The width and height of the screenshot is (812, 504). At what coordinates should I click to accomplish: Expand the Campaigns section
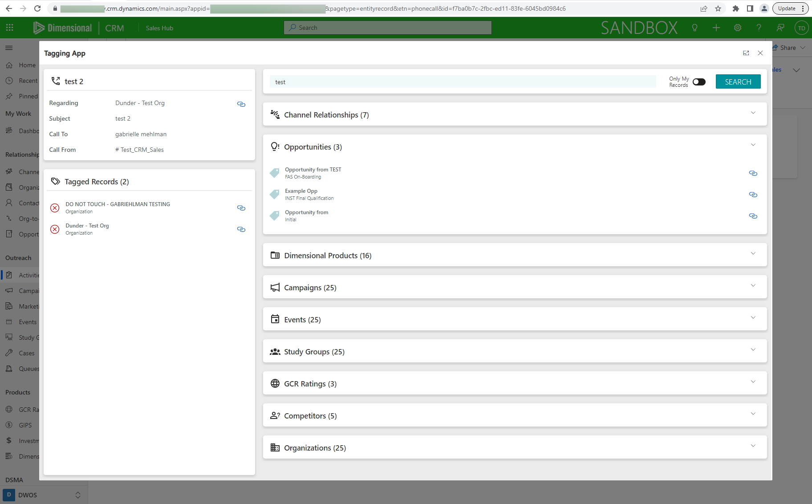(x=753, y=286)
